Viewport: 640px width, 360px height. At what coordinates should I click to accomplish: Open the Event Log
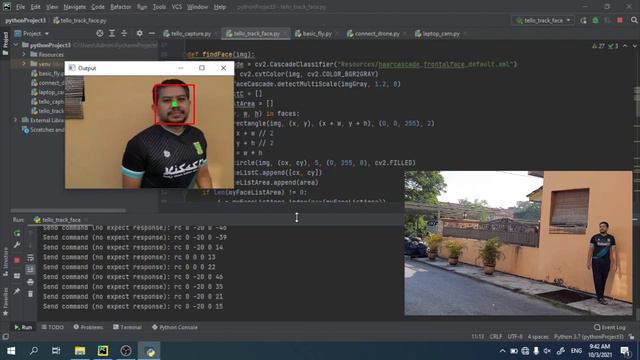(609, 327)
